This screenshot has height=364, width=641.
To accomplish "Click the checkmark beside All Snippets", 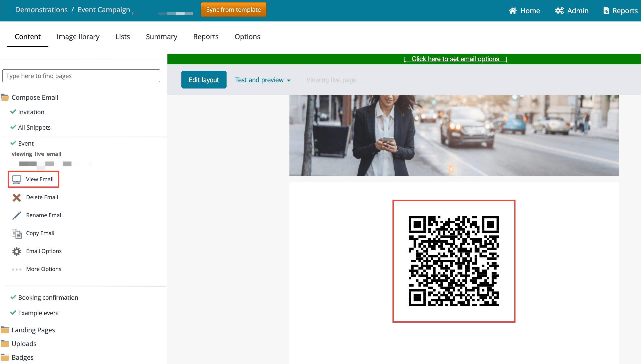I will tap(13, 127).
